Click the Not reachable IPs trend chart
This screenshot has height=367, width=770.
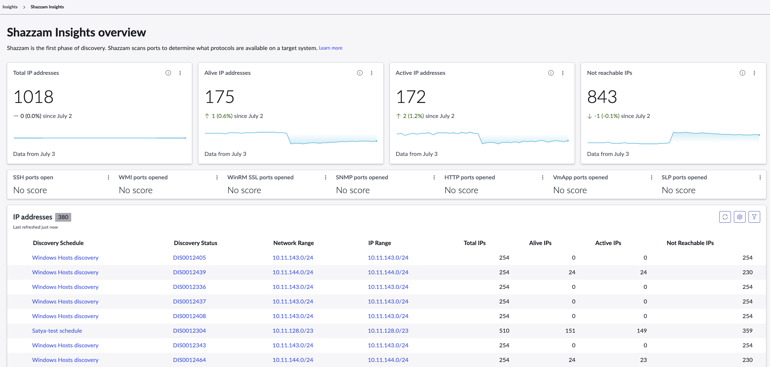point(674,138)
